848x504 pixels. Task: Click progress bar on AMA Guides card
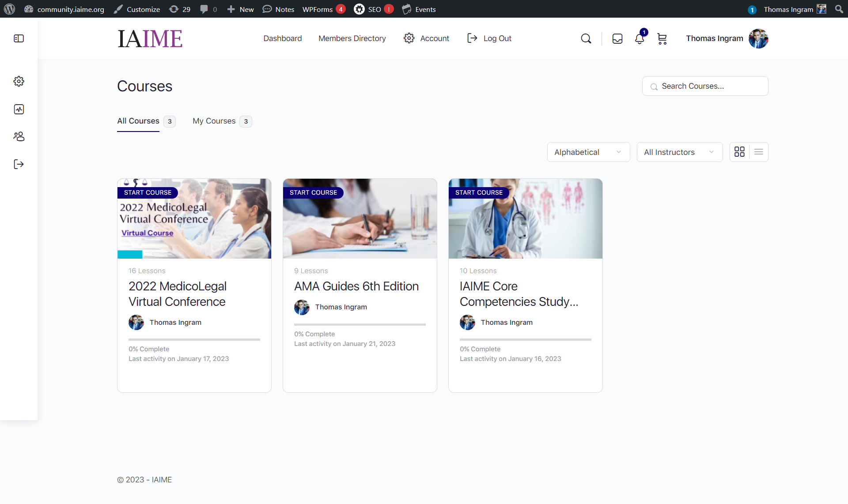360,324
